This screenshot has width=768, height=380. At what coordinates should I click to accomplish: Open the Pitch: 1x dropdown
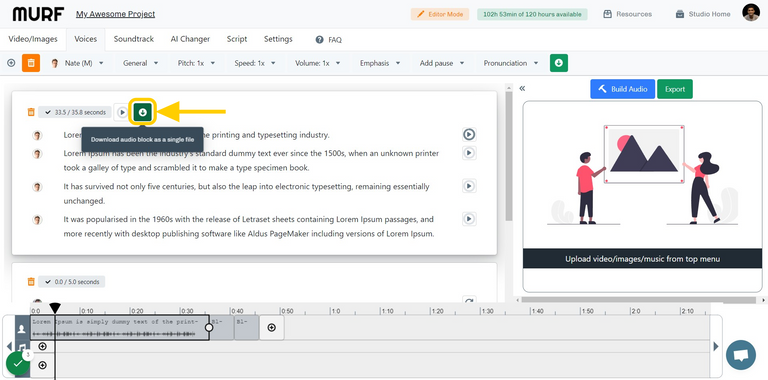(196, 63)
